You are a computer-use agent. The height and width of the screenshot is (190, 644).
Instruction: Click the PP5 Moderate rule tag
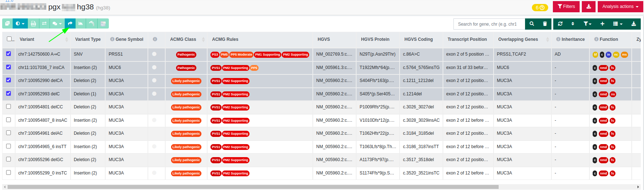241,55
